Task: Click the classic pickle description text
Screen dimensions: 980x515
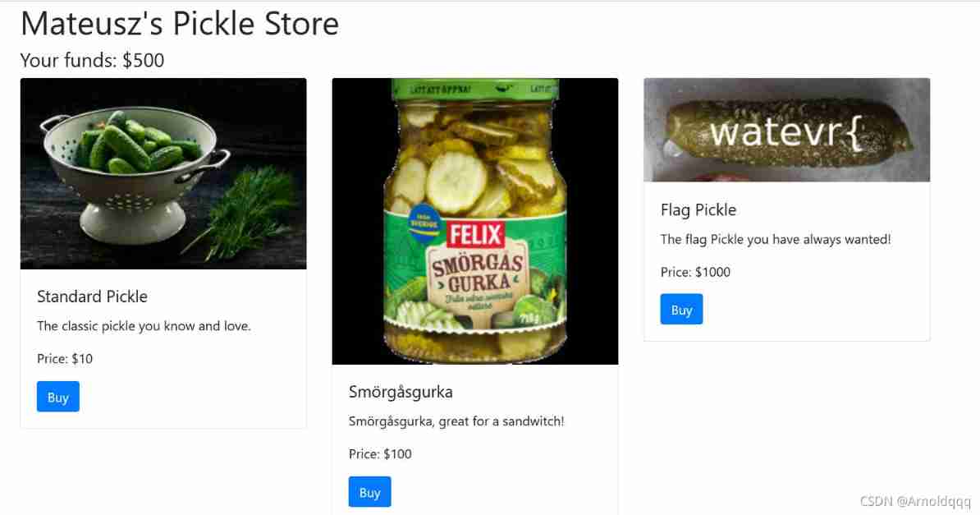Action: (x=144, y=326)
